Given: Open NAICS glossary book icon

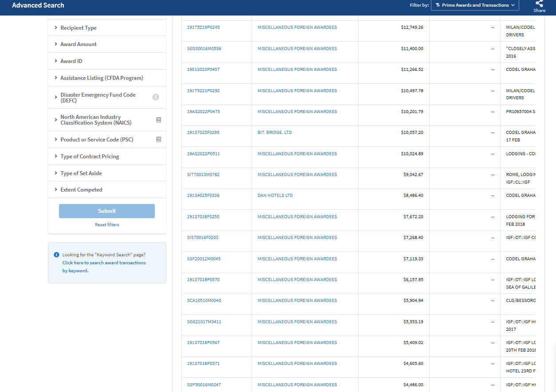Looking at the screenshot, I should coord(158,120).
